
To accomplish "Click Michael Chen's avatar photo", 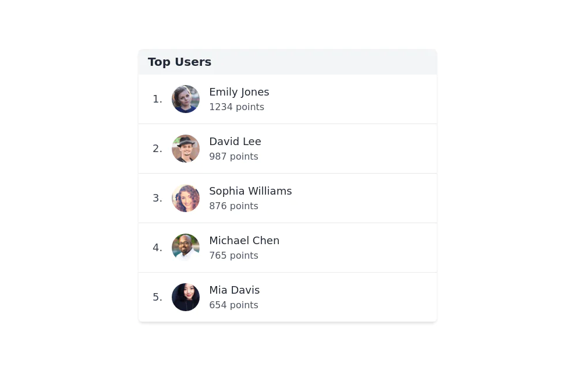I will 185,248.
